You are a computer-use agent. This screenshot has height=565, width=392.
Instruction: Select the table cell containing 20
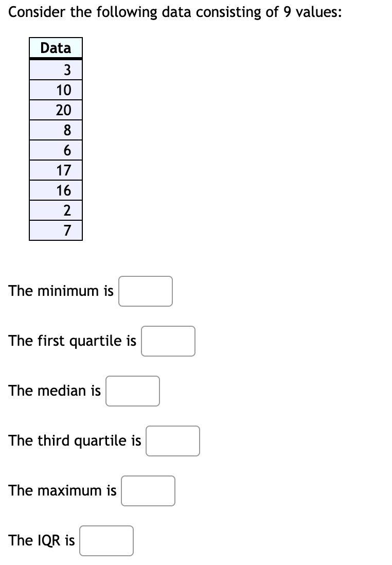click(x=56, y=109)
